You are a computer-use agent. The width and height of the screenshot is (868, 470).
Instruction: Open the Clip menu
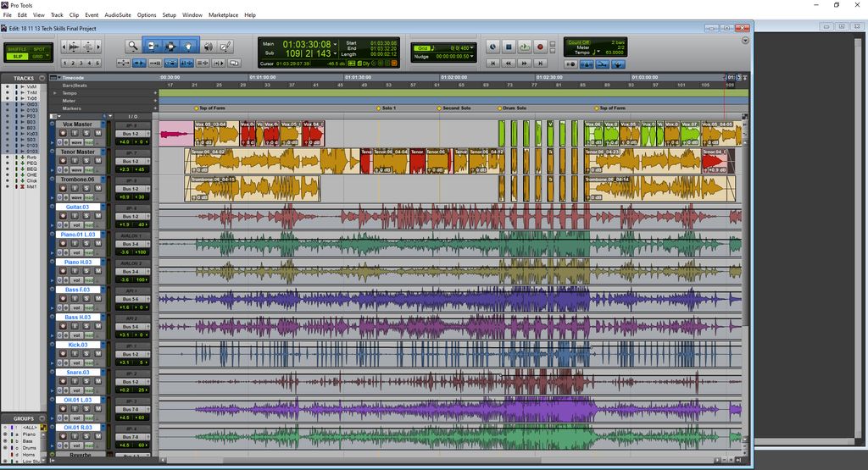pos(74,15)
